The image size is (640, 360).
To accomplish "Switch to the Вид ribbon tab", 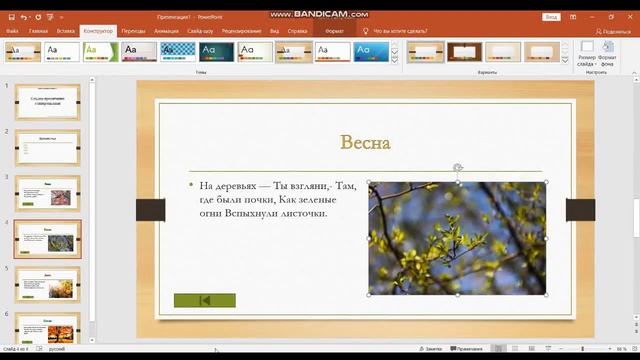I will point(274,31).
